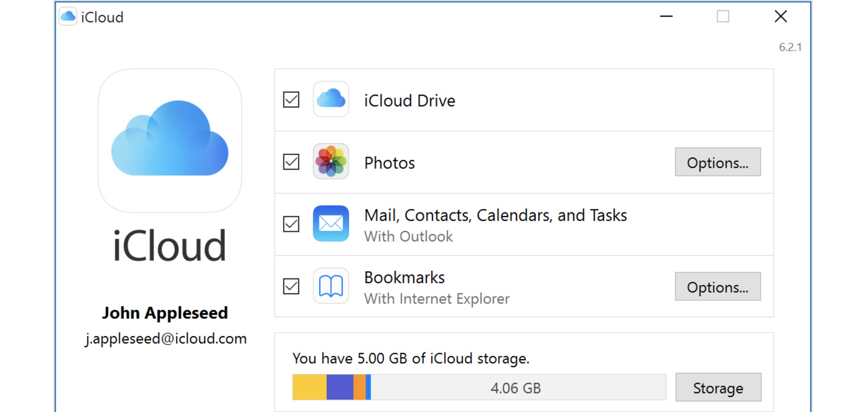
Task: Click the Bookmarks open-book icon
Action: tap(330, 286)
